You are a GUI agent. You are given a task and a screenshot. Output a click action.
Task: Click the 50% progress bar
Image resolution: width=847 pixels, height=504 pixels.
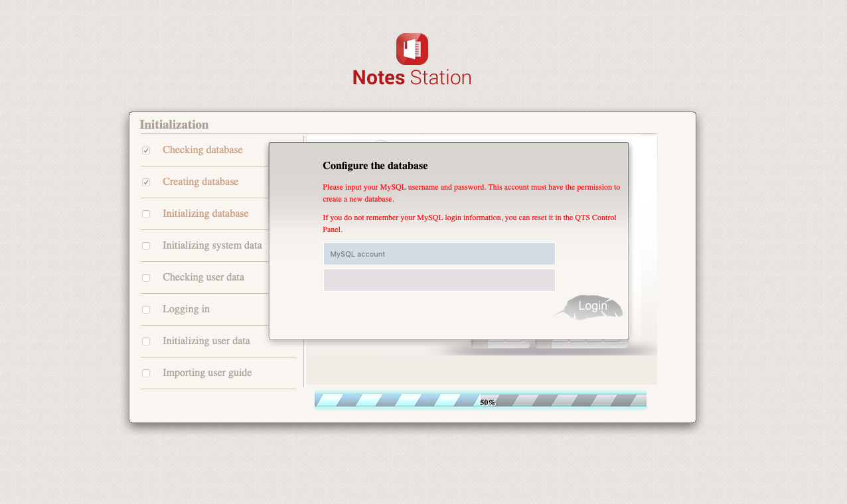481,400
